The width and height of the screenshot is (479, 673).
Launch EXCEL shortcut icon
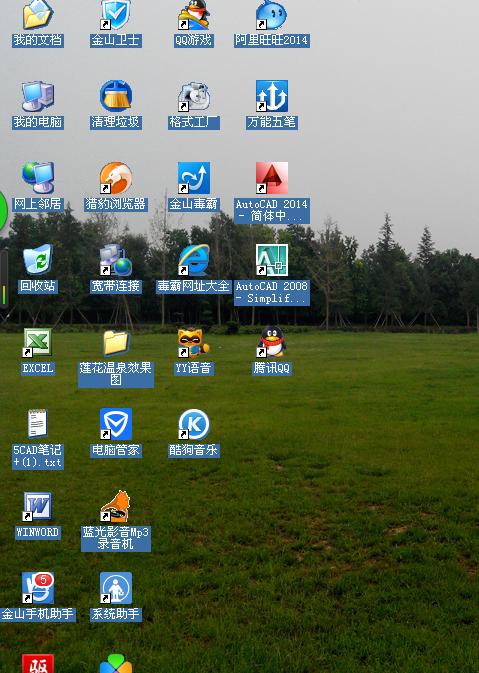pos(38,342)
